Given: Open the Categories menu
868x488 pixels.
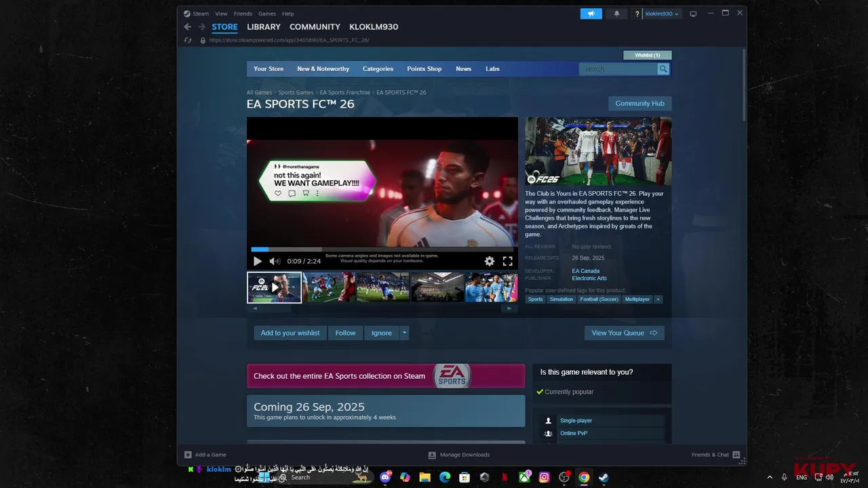Looking at the screenshot, I should click(x=378, y=69).
